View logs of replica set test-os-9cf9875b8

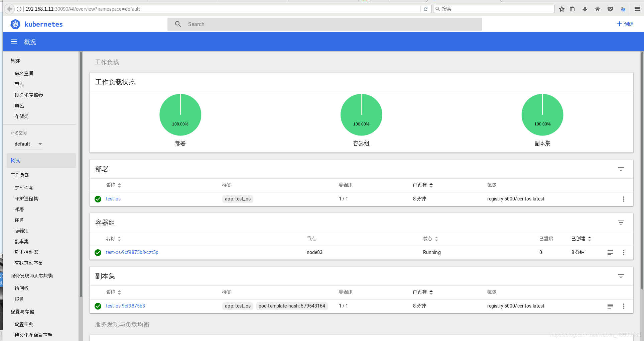point(610,306)
